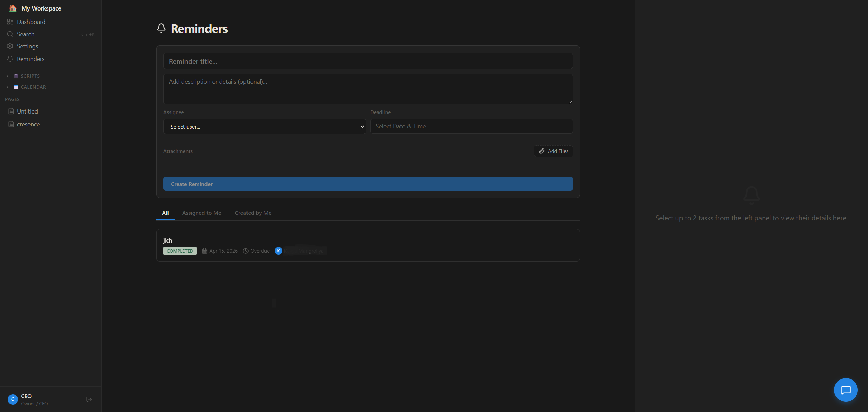Click the Ctrl+K shortcut hint

(x=88, y=34)
